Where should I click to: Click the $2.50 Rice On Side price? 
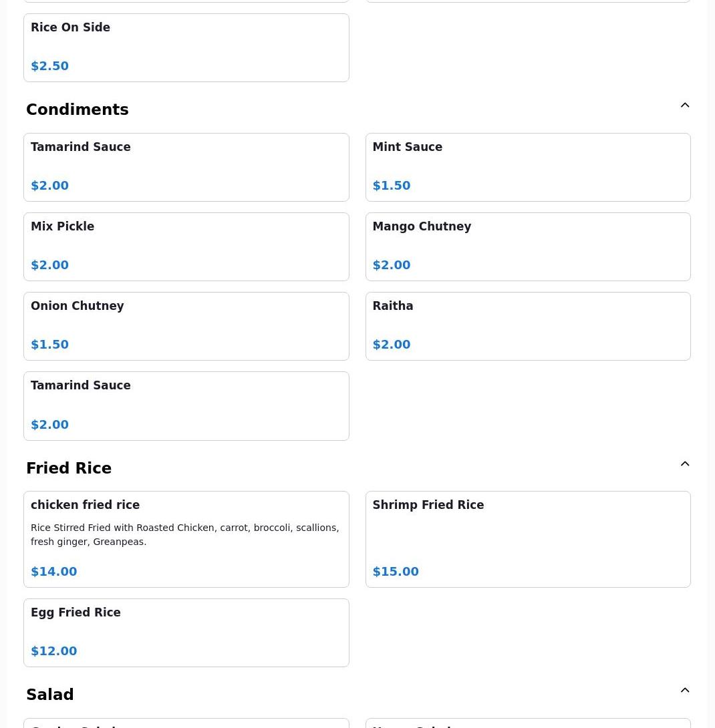pos(50,66)
